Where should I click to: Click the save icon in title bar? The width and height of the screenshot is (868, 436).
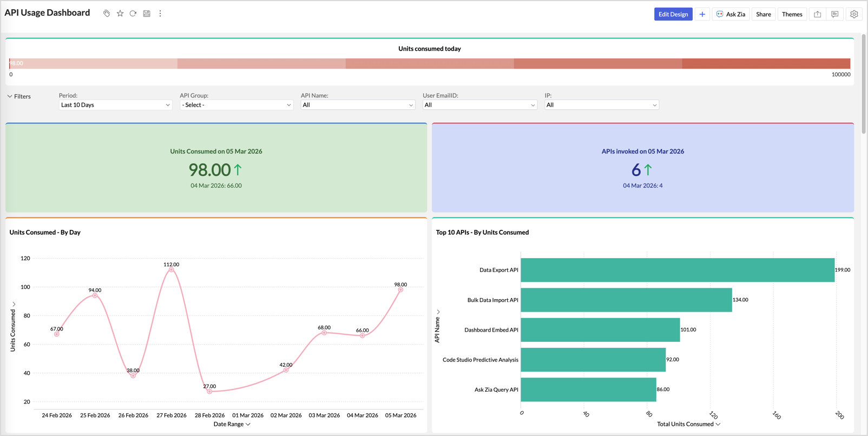coord(147,14)
